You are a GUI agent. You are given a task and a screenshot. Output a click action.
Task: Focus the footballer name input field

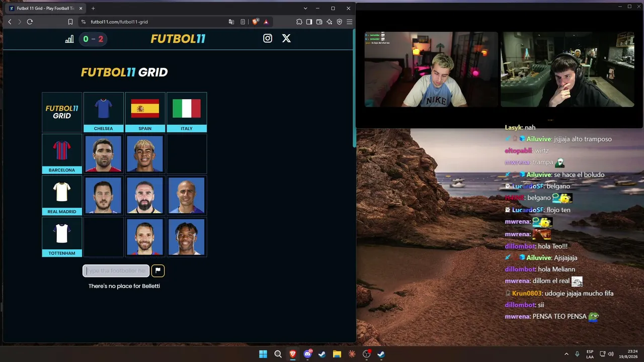pos(116,270)
